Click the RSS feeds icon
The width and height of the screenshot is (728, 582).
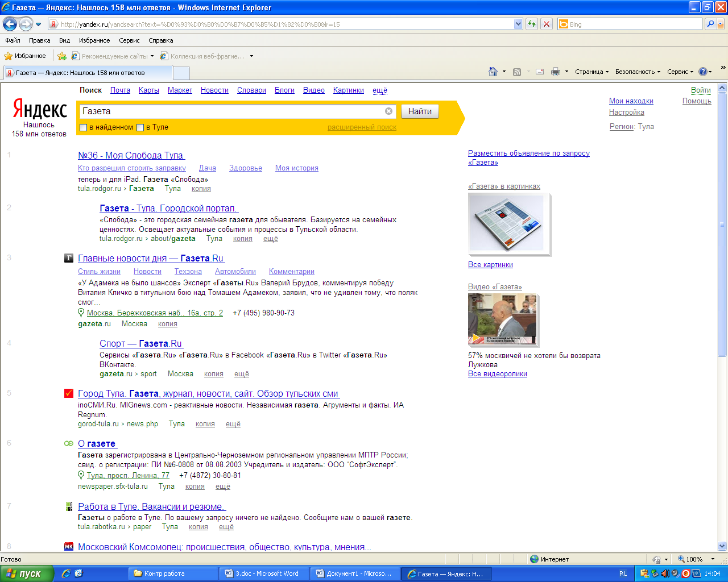click(x=517, y=72)
